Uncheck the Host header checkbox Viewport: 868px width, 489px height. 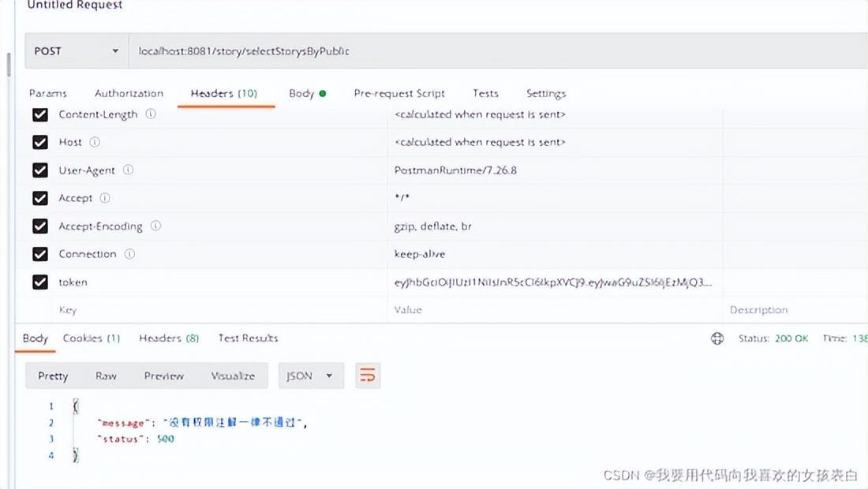tap(40, 142)
